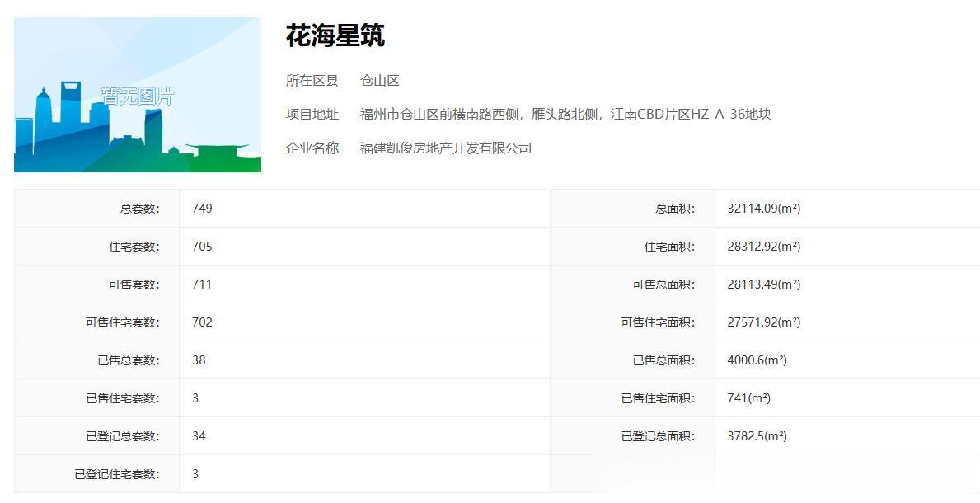Click the project address starting with 福州市仓山区
This screenshot has width=980, height=503.
[565, 115]
